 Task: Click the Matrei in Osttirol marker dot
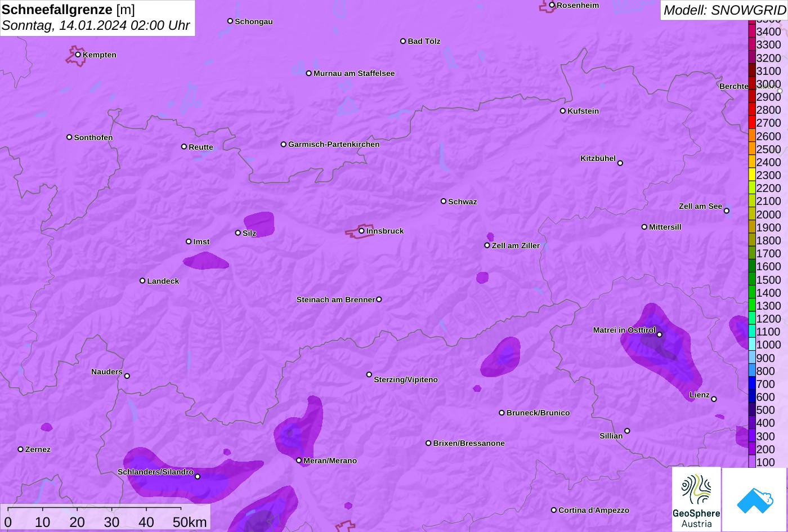click(660, 335)
